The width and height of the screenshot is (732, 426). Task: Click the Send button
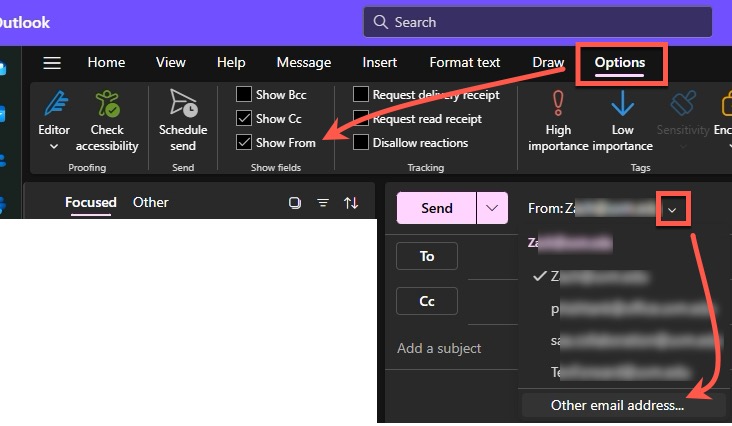437,208
